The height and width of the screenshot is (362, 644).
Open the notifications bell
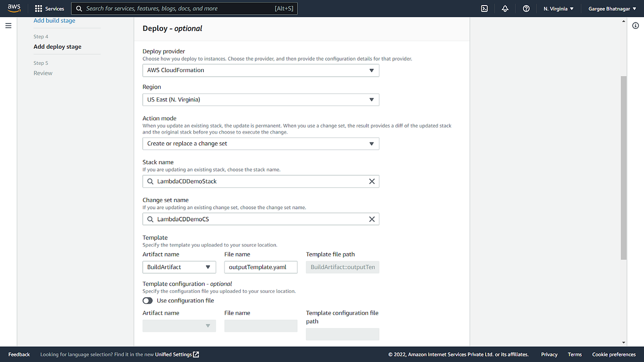tap(505, 8)
